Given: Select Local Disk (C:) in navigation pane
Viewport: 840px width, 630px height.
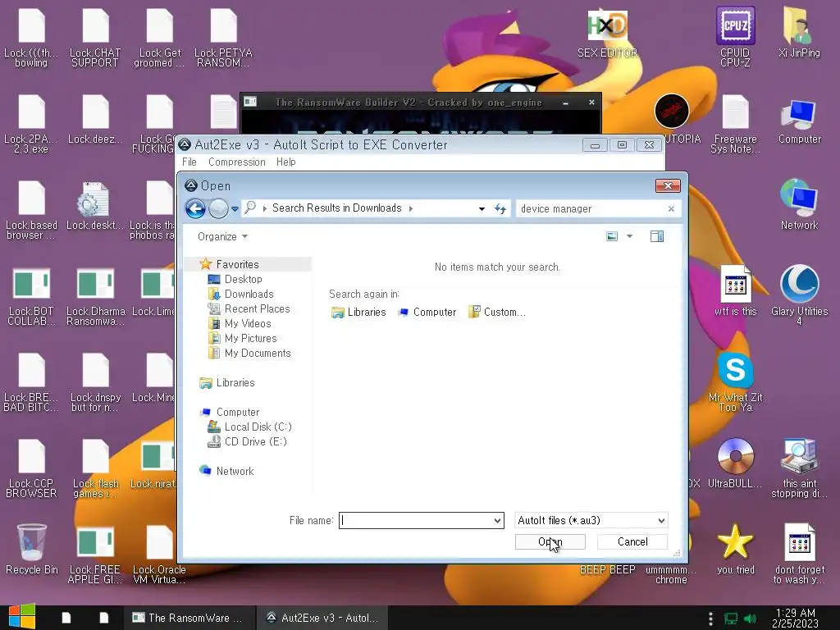Looking at the screenshot, I should (258, 427).
